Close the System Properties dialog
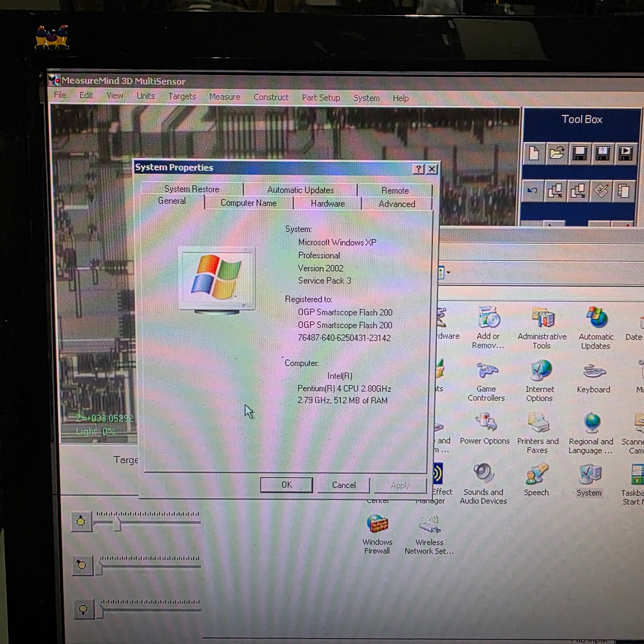The width and height of the screenshot is (644, 644). (432, 169)
